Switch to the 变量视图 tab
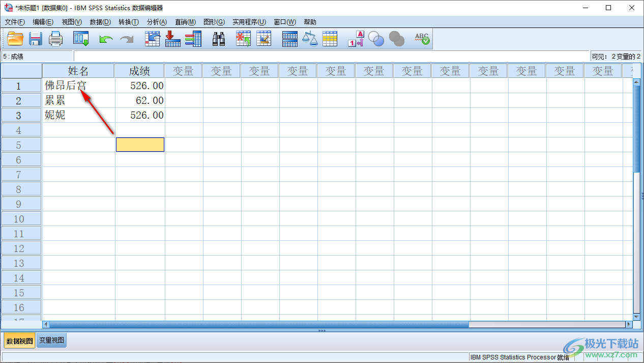This screenshot has height=363, width=644. (x=51, y=340)
